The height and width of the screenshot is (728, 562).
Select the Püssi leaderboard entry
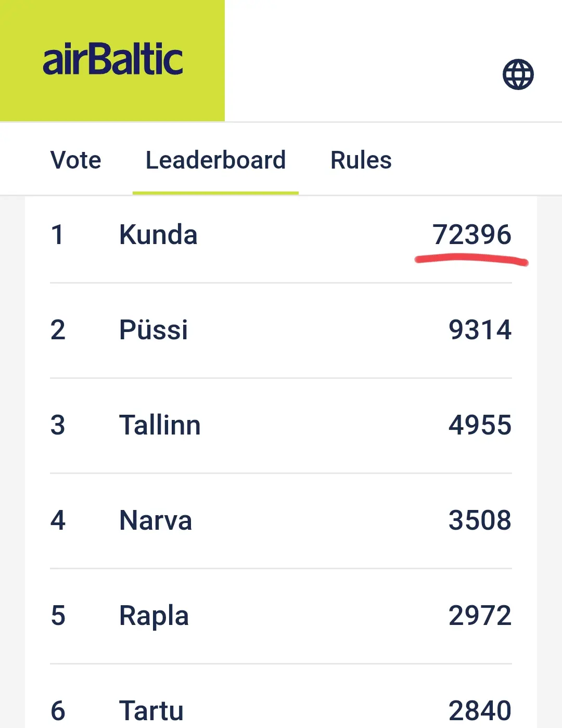coord(281,330)
